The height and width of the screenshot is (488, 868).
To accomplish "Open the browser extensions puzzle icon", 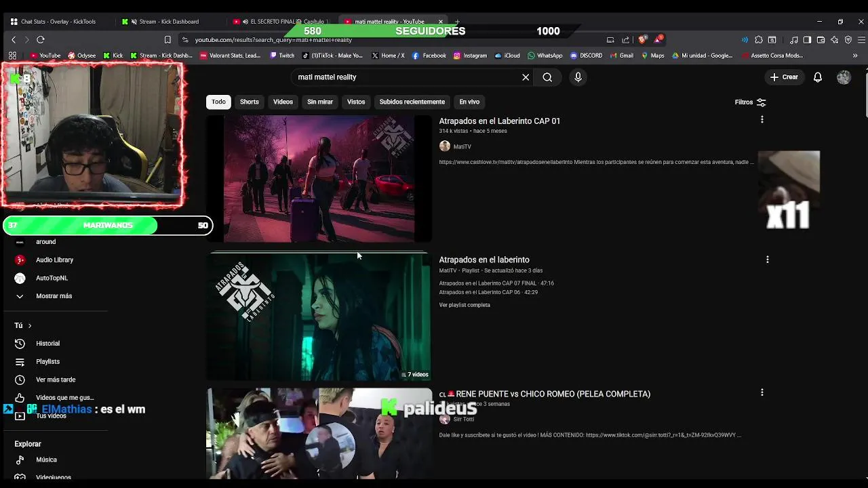I will tap(759, 40).
